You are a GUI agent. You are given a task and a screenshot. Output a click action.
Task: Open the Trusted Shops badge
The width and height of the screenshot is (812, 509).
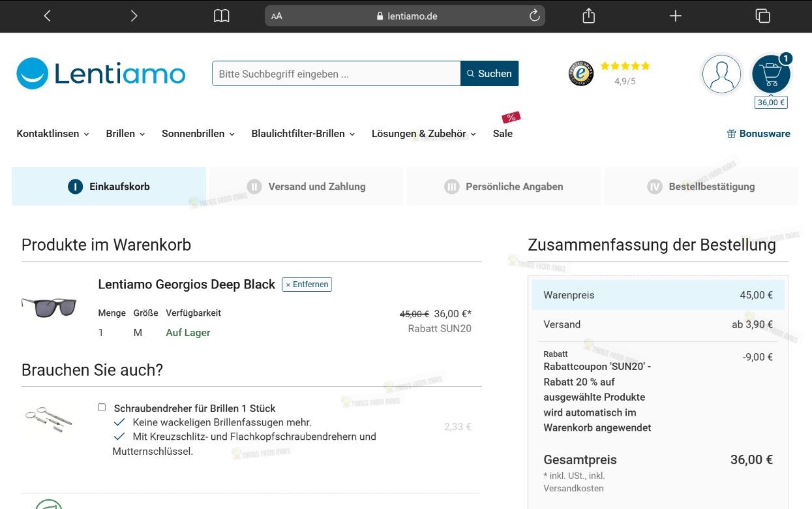[581, 74]
